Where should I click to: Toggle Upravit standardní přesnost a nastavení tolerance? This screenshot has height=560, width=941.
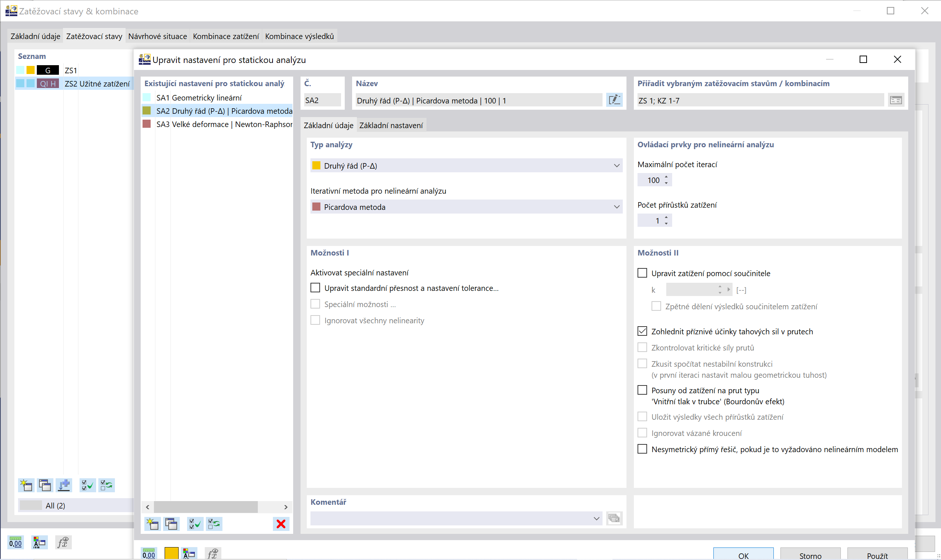click(315, 288)
